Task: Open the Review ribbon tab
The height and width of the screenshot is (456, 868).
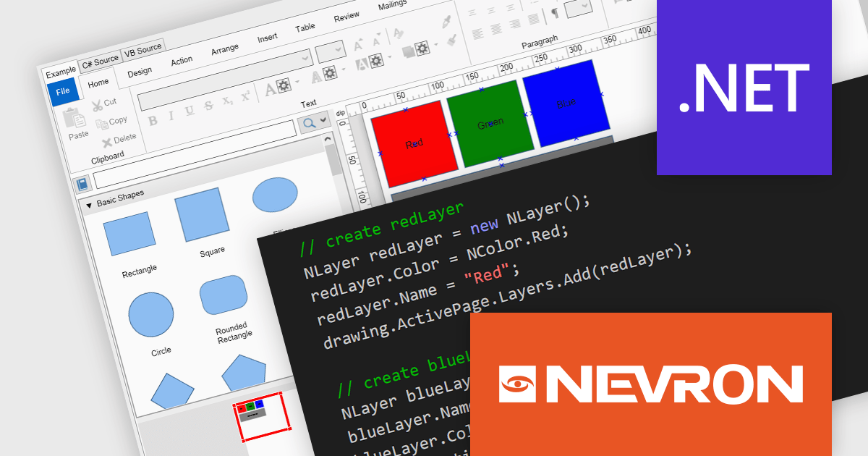Action: [x=346, y=17]
